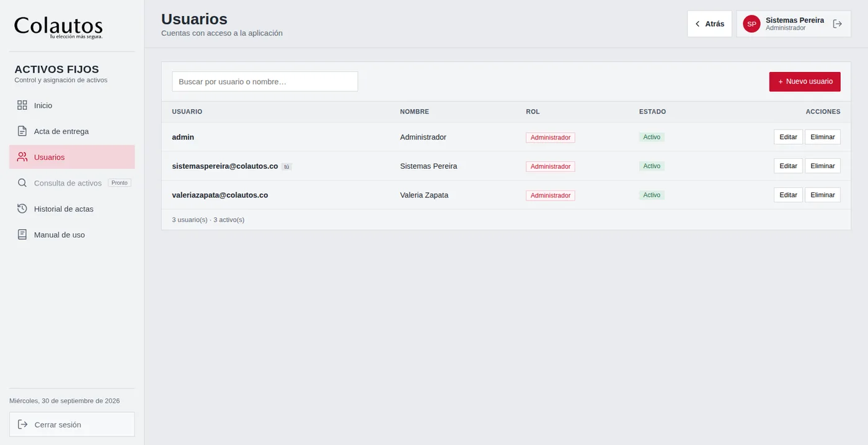Click the Activo status badge for admin
The width and height of the screenshot is (868, 445).
pyautogui.click(x=652, y=137)
